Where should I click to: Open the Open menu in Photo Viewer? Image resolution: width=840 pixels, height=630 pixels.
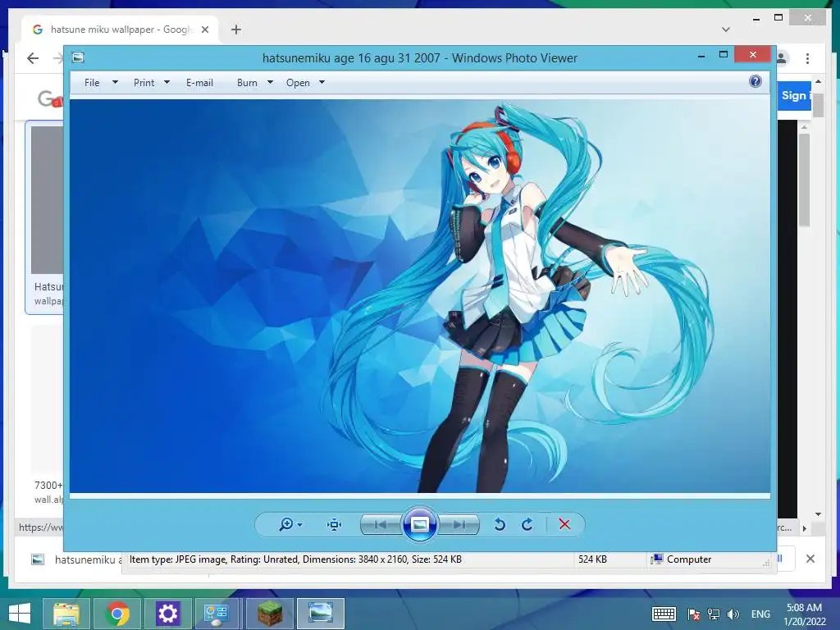pos(298,83)
